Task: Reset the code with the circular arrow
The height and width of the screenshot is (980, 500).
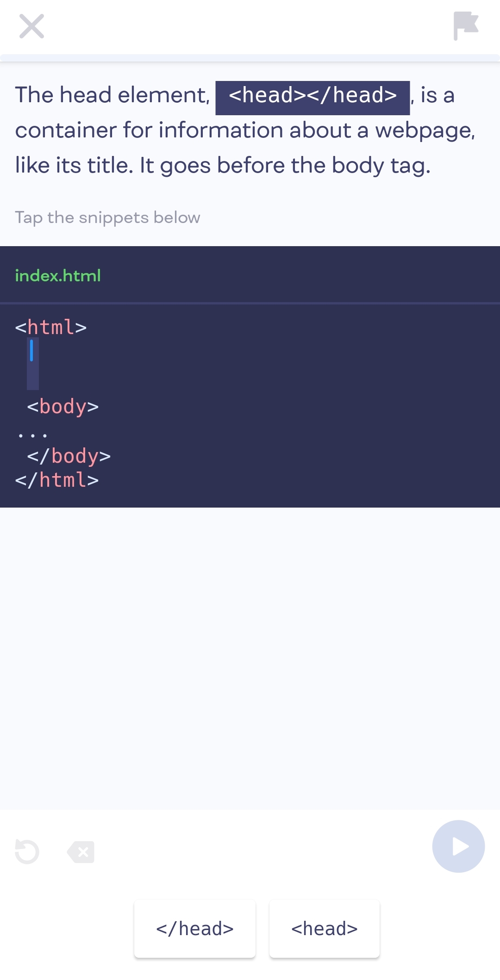Action: point(27,851)
